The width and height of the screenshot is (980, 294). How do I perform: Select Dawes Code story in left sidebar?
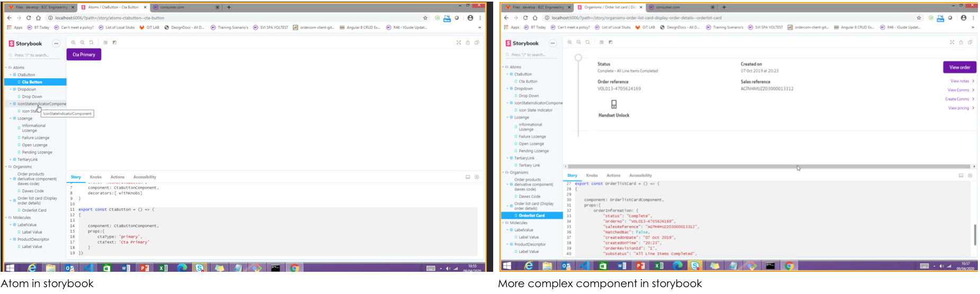[32, 191]
